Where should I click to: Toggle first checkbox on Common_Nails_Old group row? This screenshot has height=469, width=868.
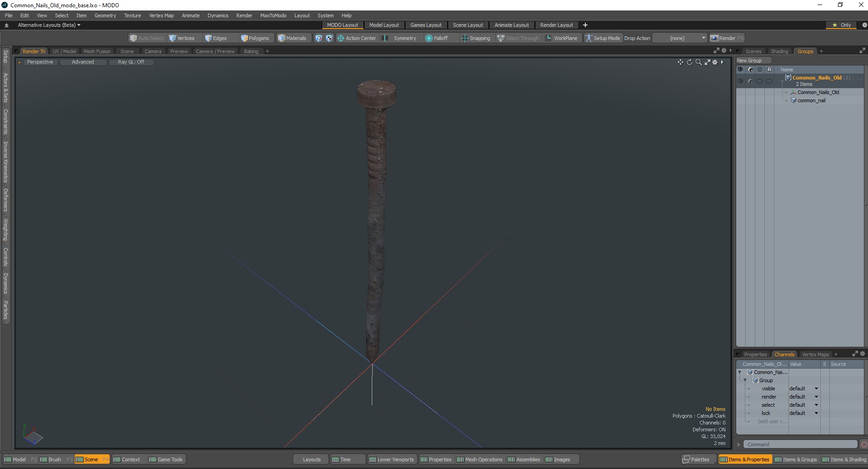pos(759,81)
